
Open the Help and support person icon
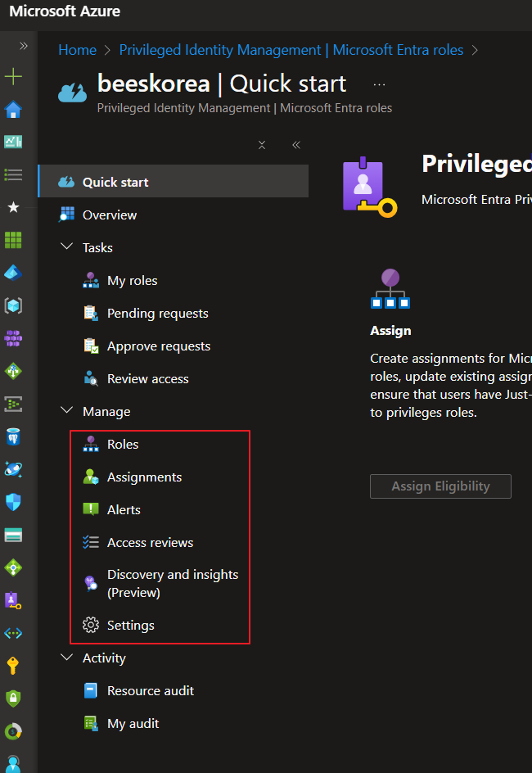(x=13, y=764)
